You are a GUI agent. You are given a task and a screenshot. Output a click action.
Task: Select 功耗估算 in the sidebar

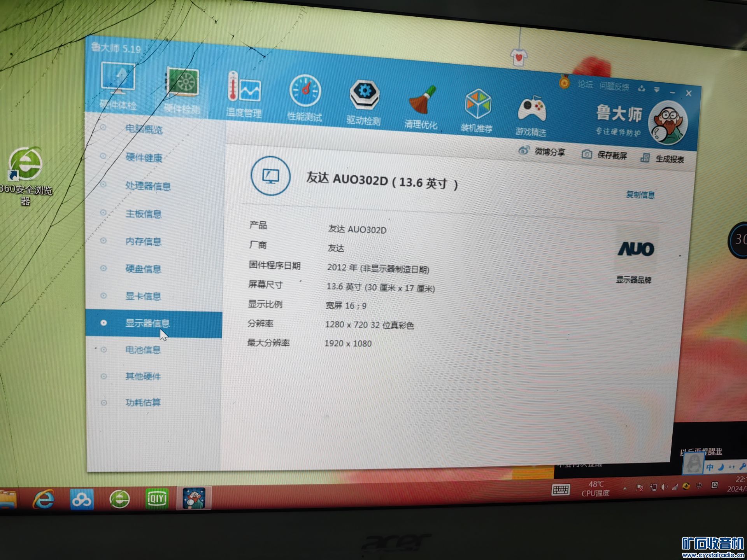[143, 402]
